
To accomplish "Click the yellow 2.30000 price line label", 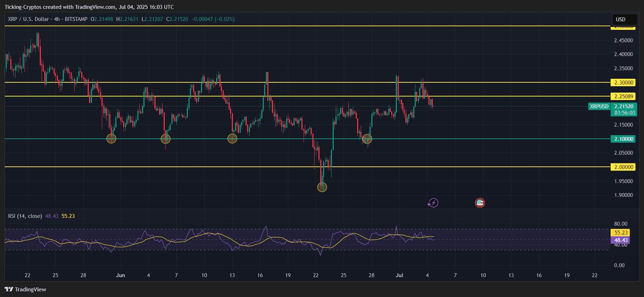I will pyautogui.click(x=624, y=83).
